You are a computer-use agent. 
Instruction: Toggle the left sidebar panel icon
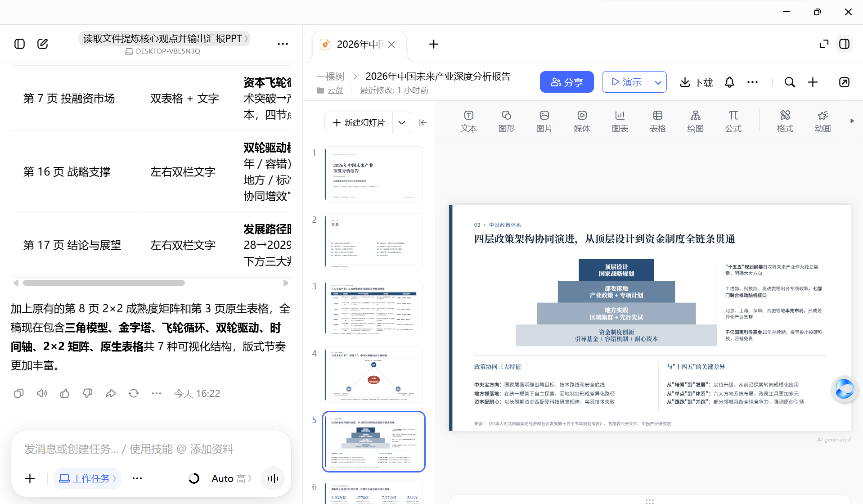[19, 44]
